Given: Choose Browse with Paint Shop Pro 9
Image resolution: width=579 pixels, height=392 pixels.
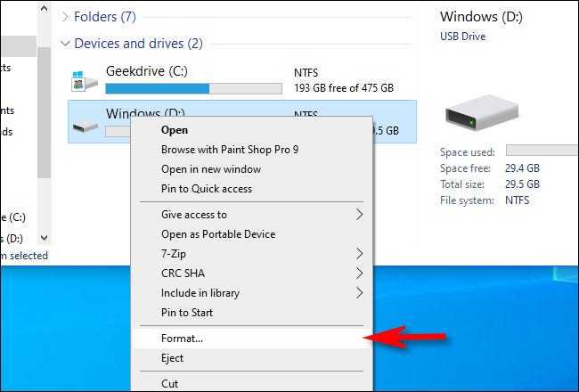Looking at the screenshot, I should tap(229, 150).
